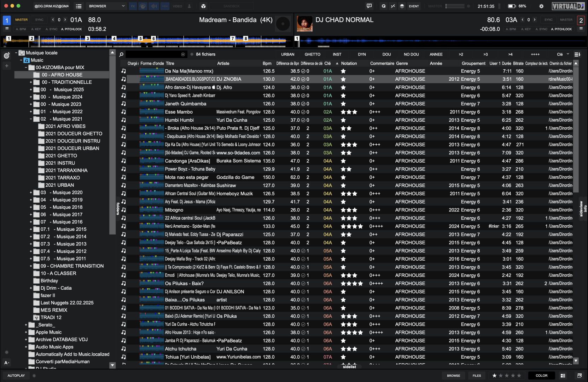Open deck 1 menu with the equals icon
588x382 pixels.
click(7, 29)
